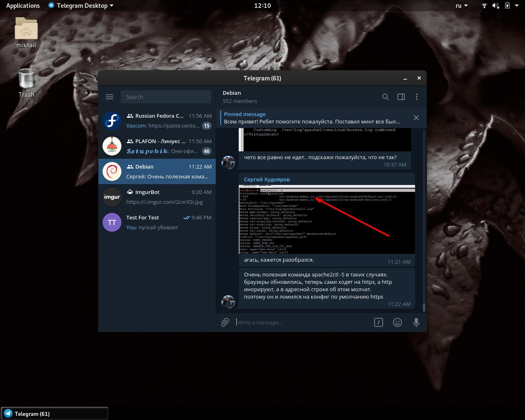525x420 pixels.
Task: Open the Trash icon on the desktop
Action: tap(26, 83)
